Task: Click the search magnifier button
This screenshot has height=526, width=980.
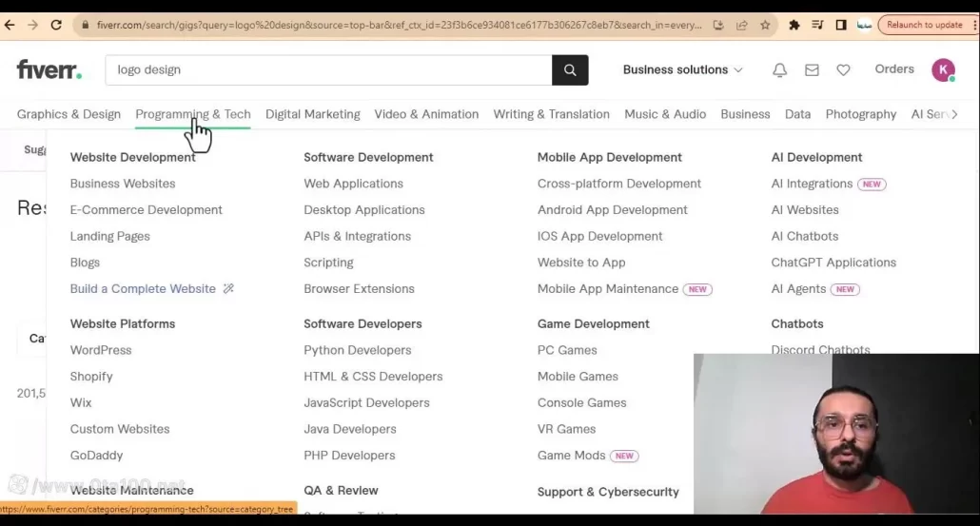Action: click(x=570, y=69)
